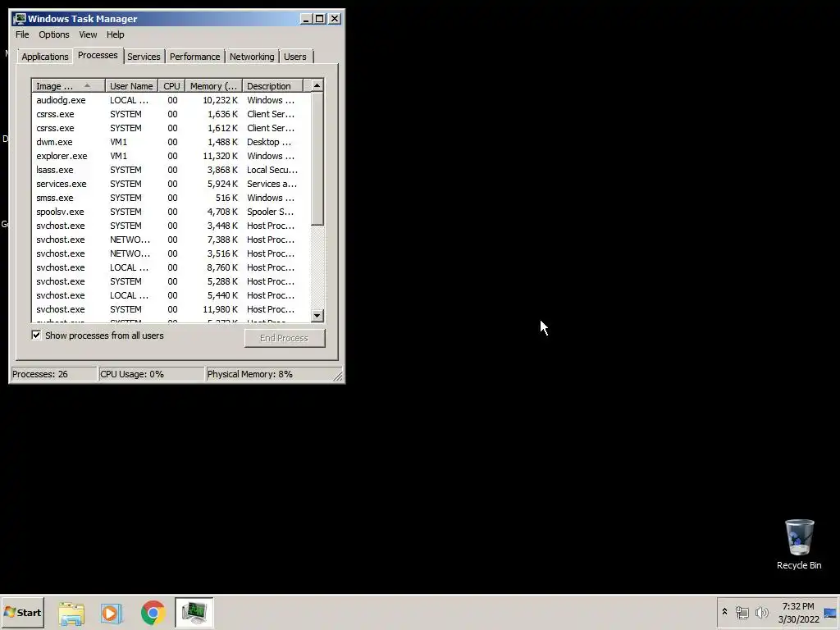Select the lsass.exe process
840x630 pixels.
(x=171, y=170)
